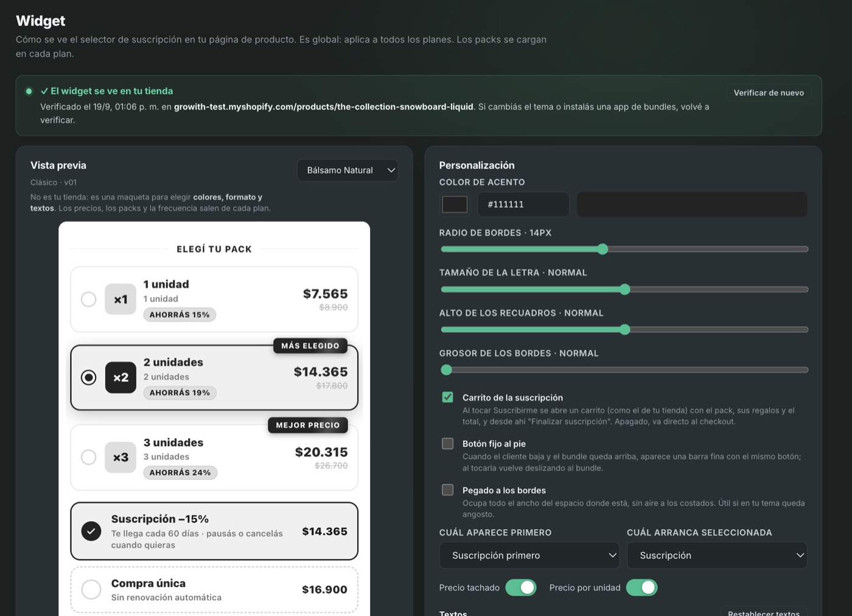Select the 1 unidad pack radio
The height and width of the screenshot is (616, 852).
pos(89,299)
